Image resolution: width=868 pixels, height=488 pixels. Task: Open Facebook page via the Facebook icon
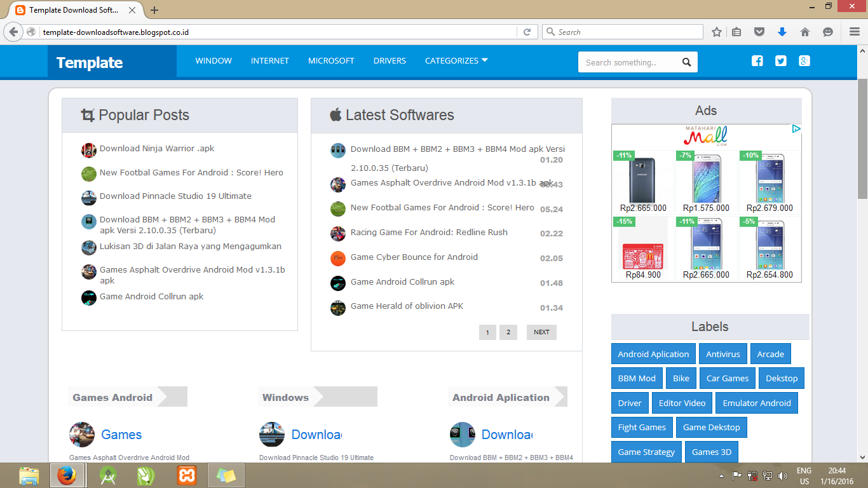tap(757, 60)
